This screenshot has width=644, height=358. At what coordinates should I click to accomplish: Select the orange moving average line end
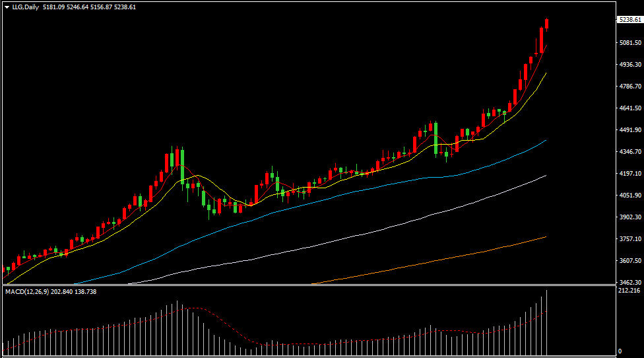coord(545,236)
